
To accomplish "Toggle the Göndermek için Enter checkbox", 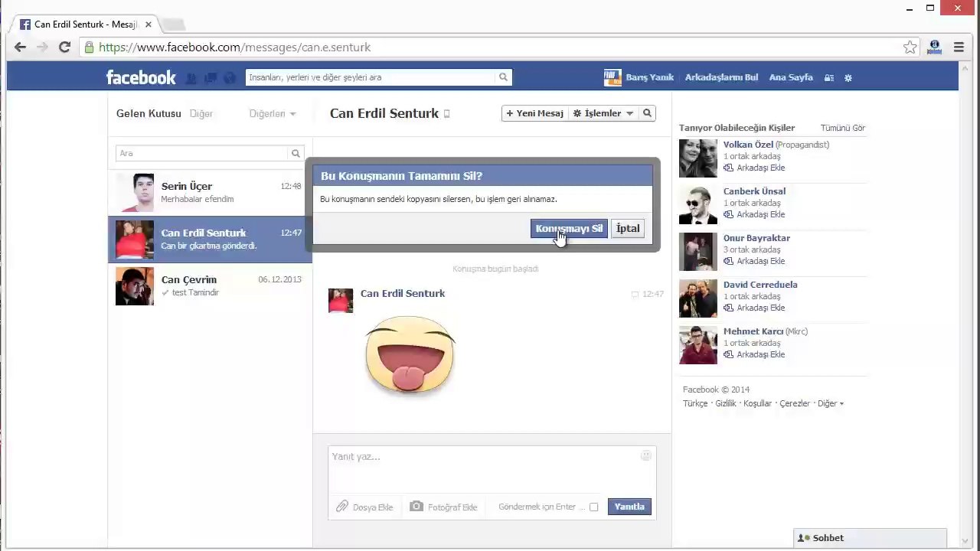I will tap(593, 507).
